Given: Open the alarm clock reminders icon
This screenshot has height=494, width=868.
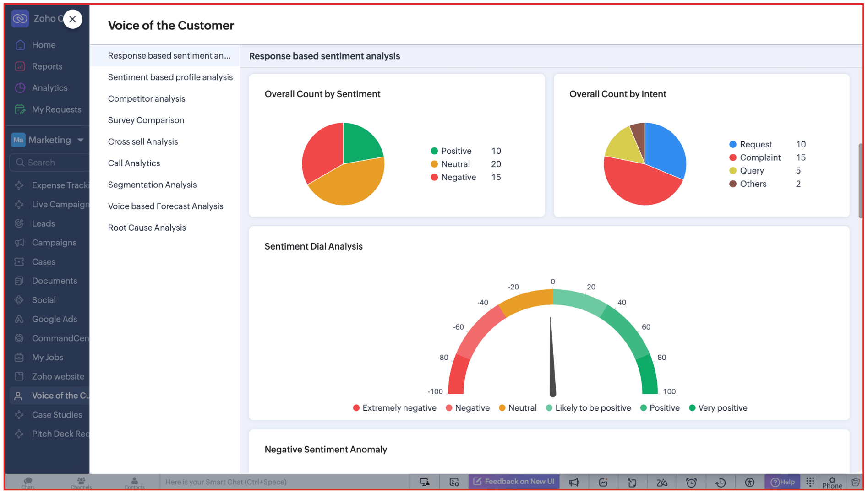Looking at the screenshot, I should [x=691, y=482].
